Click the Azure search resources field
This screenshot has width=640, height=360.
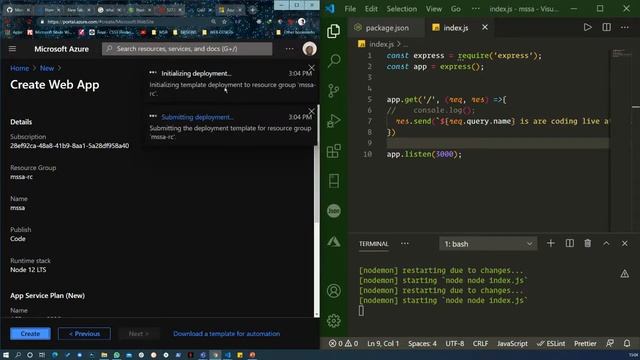(x=187, y=49)
